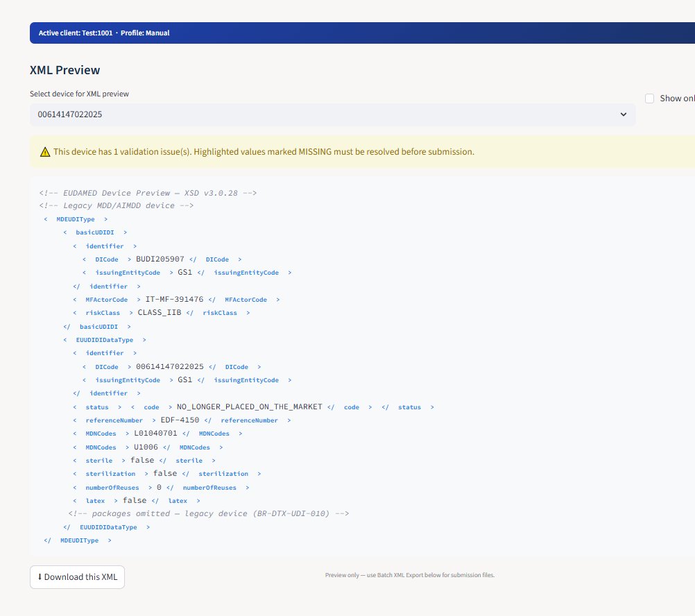The height and width of the screenshot is (616, 695).
Task: Select the MDEUDIType opening tag
Action: tap(75, 219)
